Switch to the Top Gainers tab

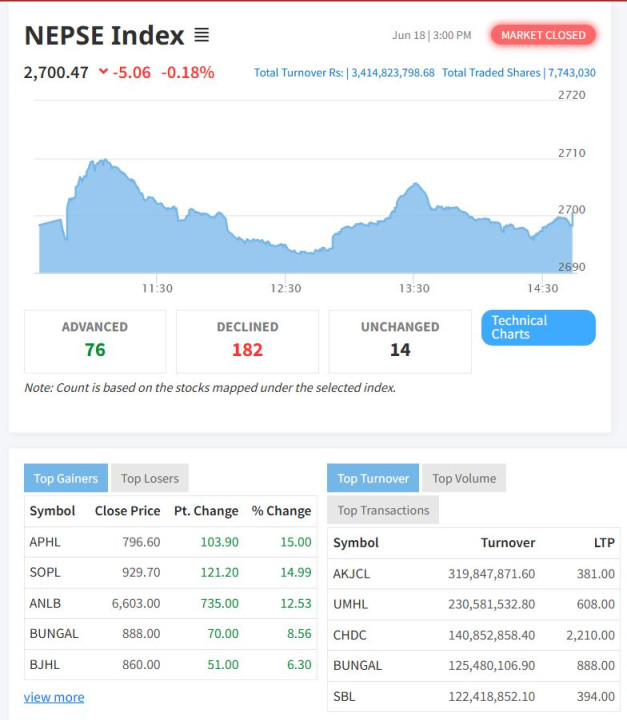point(66,478)
